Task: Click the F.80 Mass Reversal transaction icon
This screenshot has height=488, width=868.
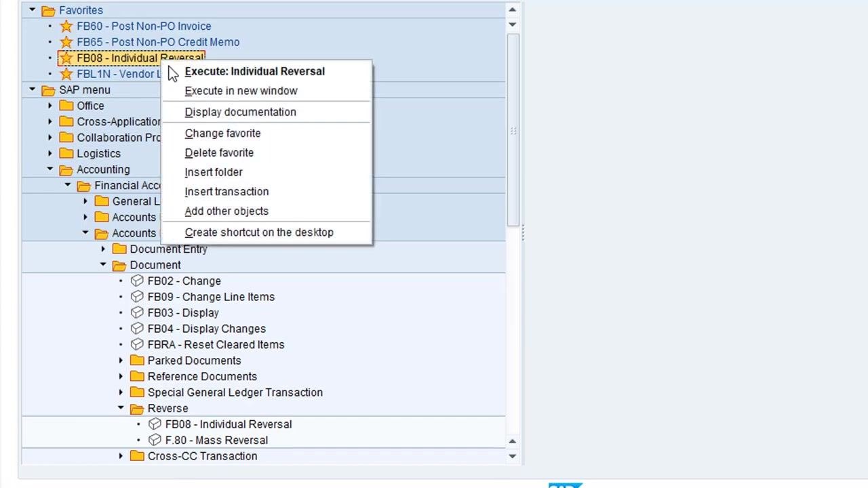Action: click(155, 440)
